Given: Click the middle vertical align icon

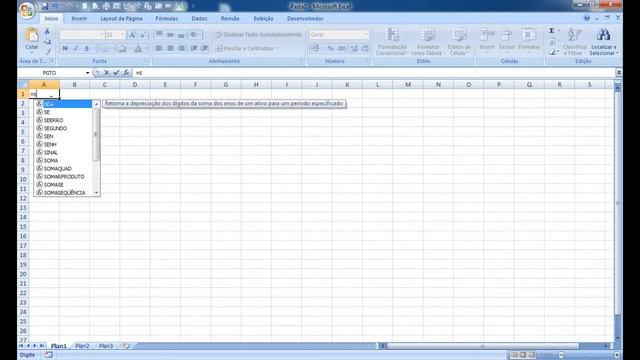Looking at the screenshot, I should point(170,34).
